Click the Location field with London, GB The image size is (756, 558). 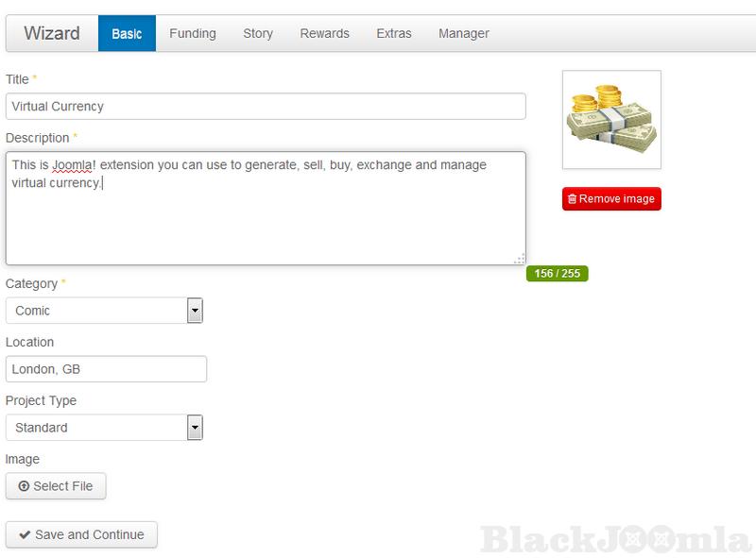coord(106,369)
